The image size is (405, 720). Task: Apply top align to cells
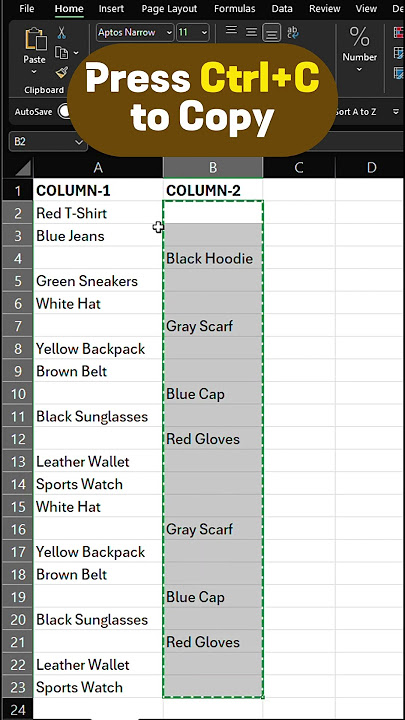[231, 31]
